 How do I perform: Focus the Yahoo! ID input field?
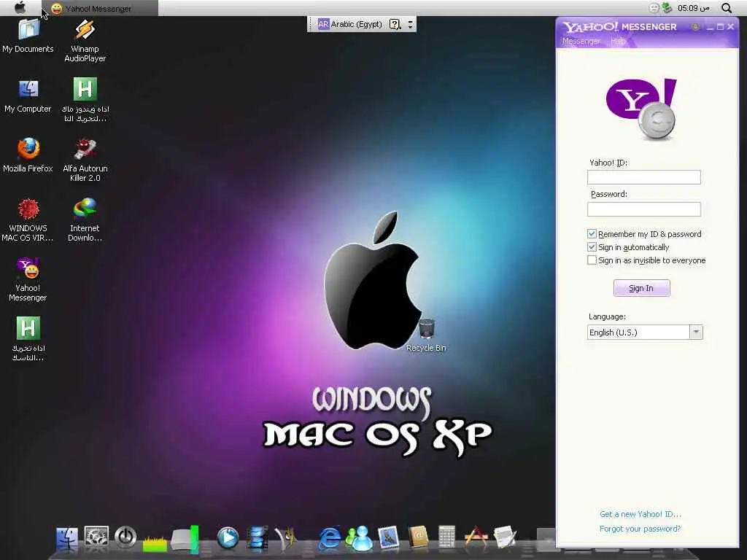(643, 177)
